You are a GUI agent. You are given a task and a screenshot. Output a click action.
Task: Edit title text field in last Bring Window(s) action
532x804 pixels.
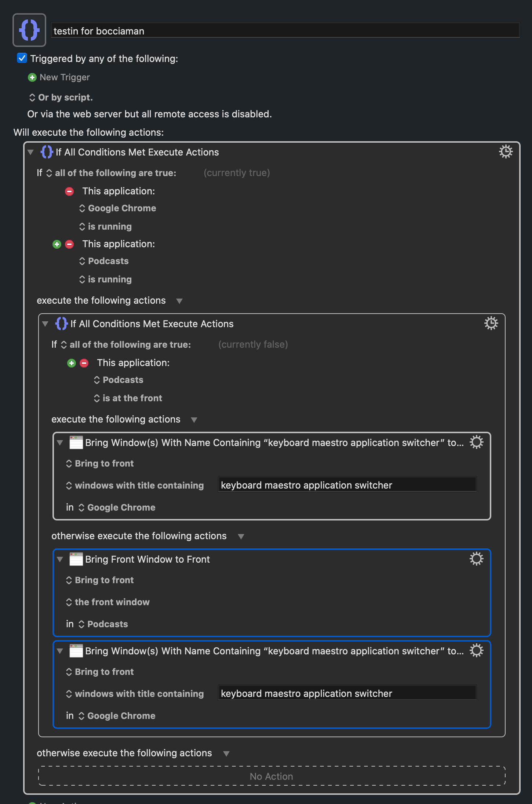347,693
